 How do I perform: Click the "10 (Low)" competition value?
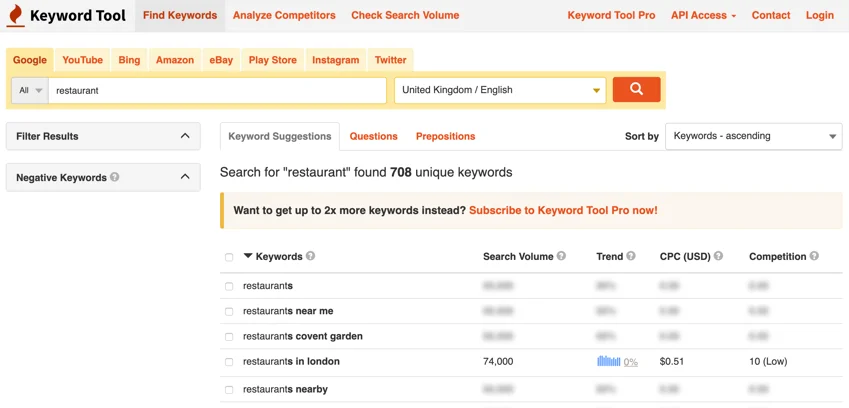[768, 361]
